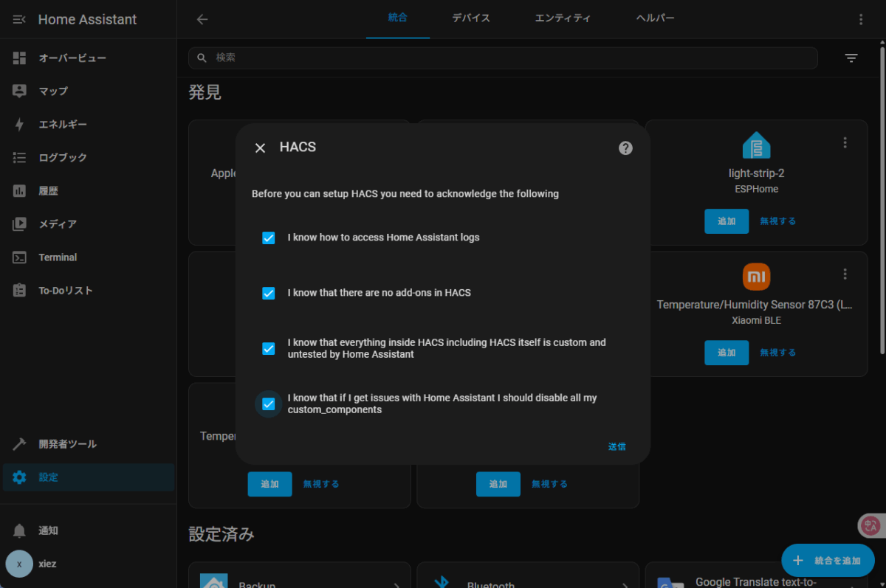
Task: Open the ログブック logbook panel
Action: [89, 157]
